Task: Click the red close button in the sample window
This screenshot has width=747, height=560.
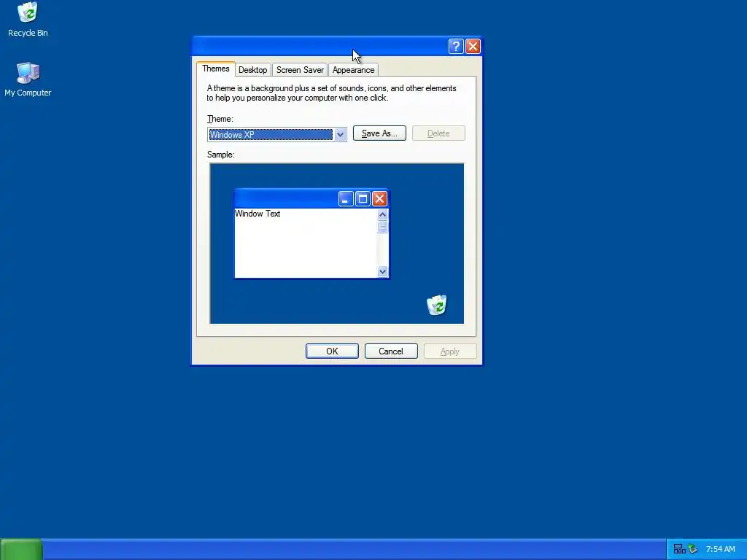Action: (x=379, y=198)
